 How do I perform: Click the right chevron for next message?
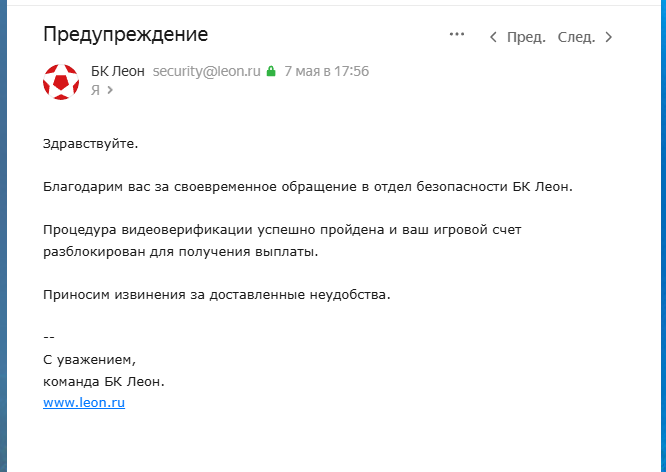[x=609, y=37]
